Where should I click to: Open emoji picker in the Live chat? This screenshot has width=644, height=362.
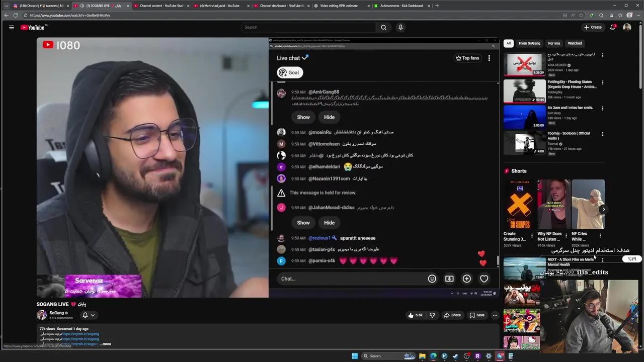432,279
